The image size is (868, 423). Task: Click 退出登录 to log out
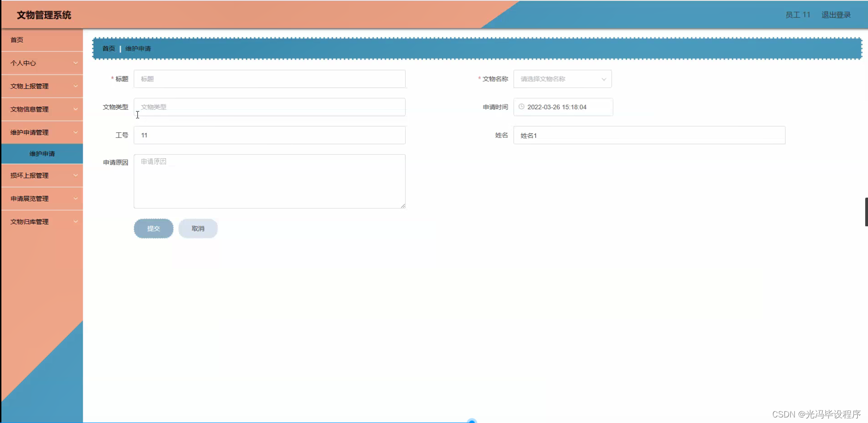coord(836,15)
